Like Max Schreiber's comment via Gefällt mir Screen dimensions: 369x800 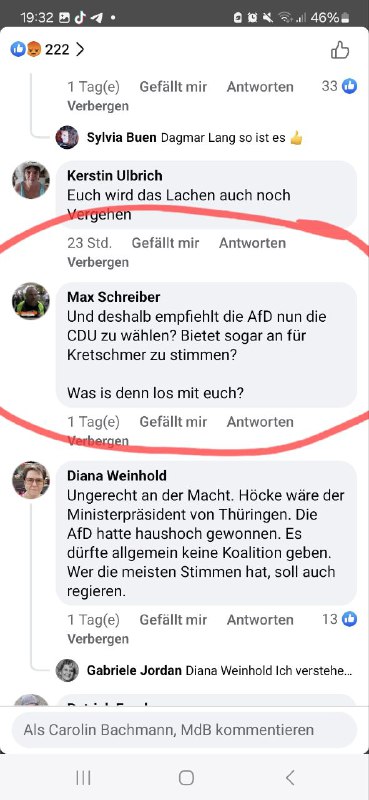(x=173, y=422)
